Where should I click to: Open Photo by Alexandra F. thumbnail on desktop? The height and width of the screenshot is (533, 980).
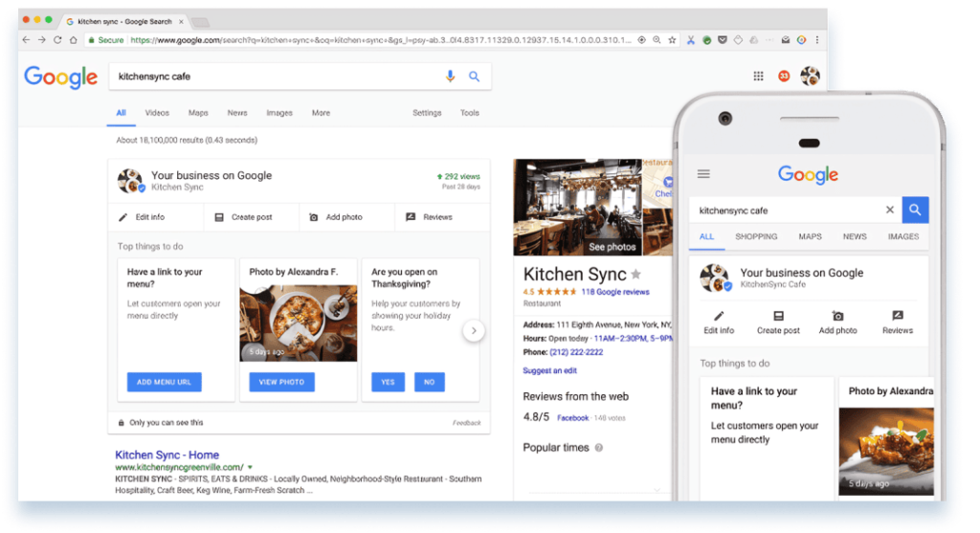point(299,323)
